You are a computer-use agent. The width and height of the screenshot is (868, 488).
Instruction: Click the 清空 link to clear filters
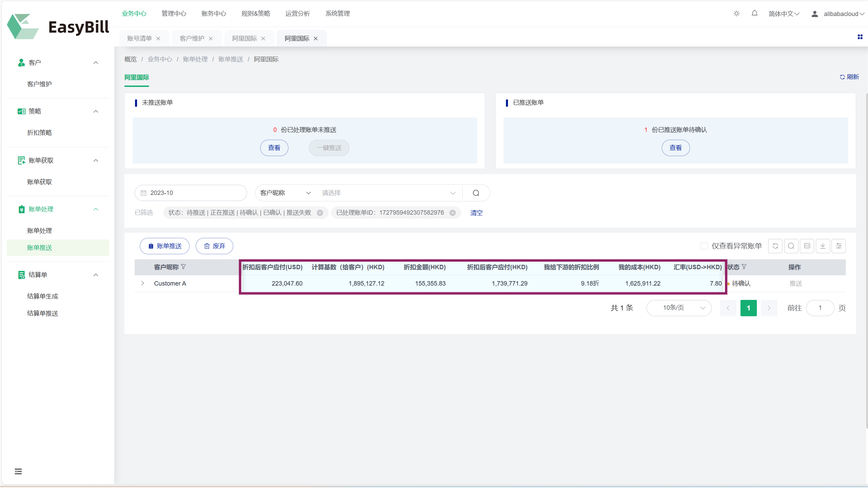click(476, 213)
